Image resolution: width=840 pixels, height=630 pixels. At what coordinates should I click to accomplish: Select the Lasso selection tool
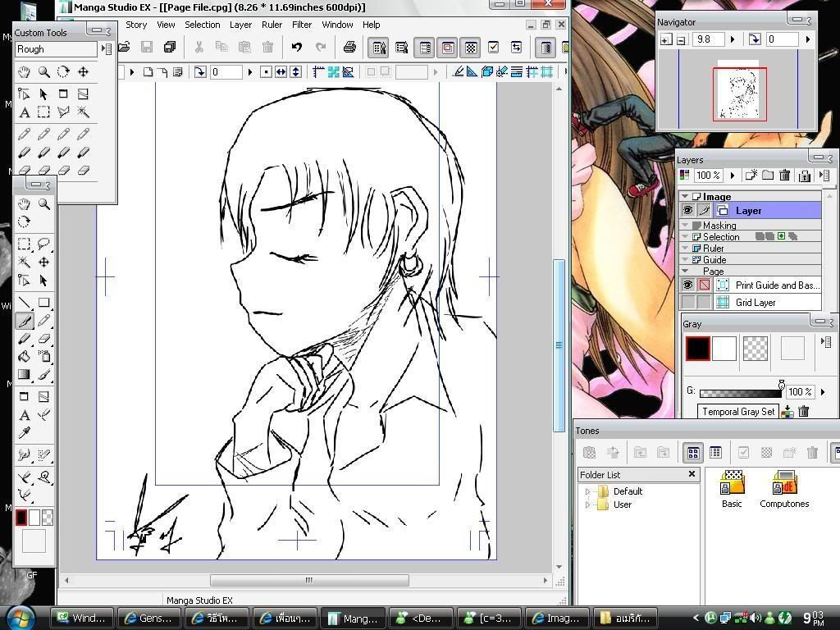[44, 244]
